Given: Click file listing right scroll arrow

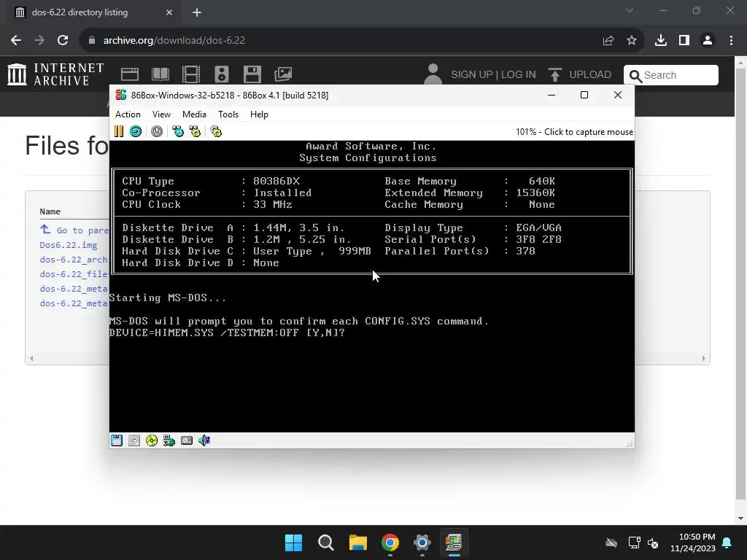Looking at the screenshot, I should pyautogui.click(x=704, y=359).
